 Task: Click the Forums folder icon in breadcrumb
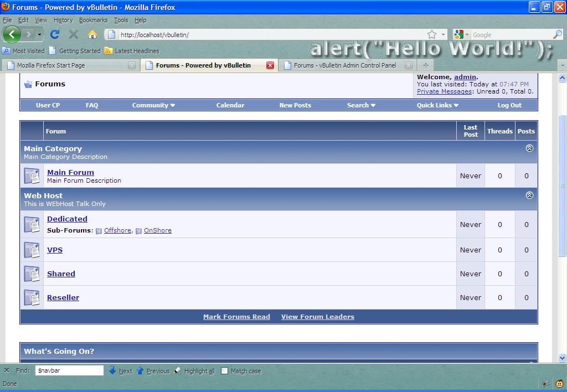(x=28, y=85)
